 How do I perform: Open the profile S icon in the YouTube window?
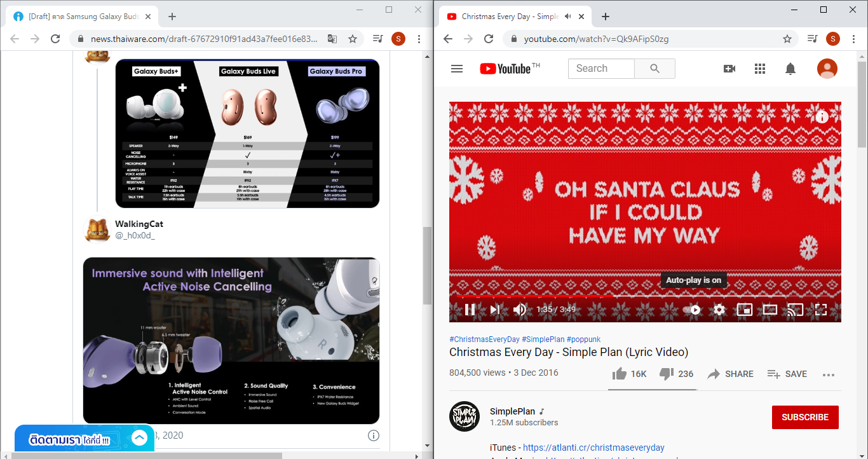pos(832,39)
